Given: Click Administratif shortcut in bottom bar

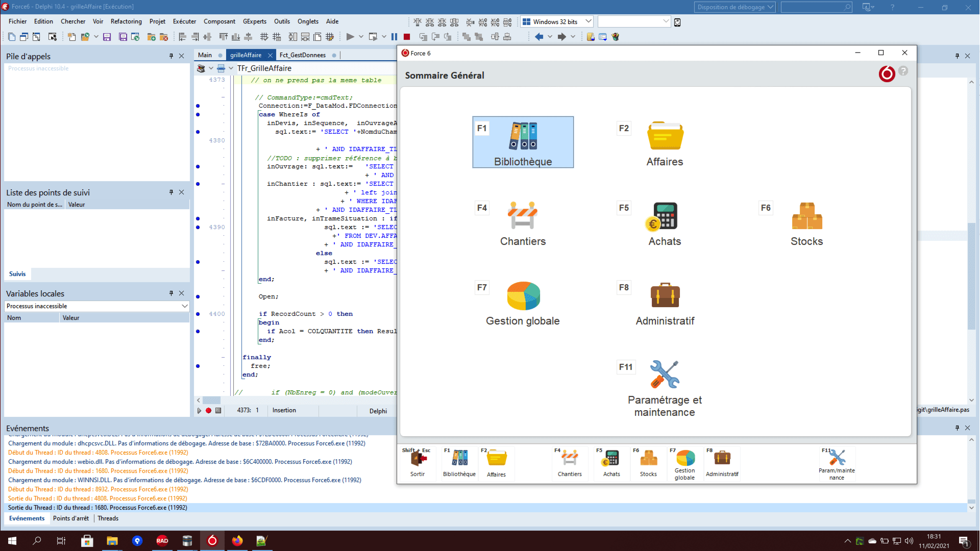Looking at the screenshot, I should click(x=722, y=463).
